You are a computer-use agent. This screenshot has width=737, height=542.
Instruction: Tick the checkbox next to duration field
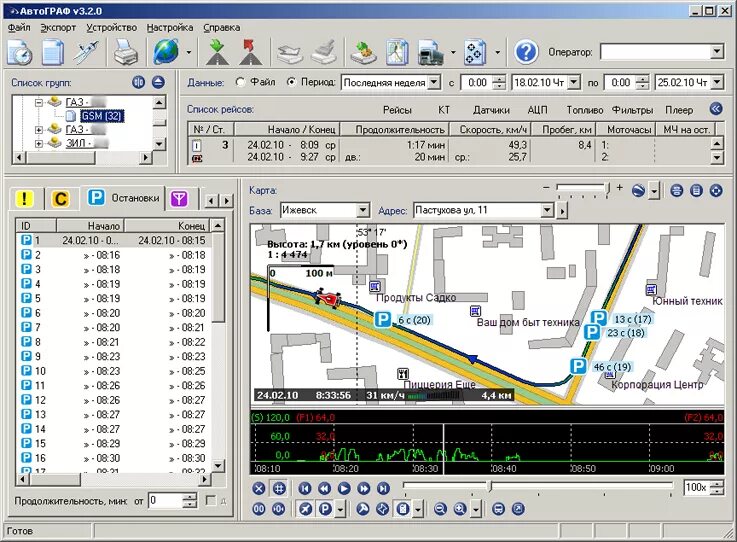pyautogui.click(x=211, y=500)
